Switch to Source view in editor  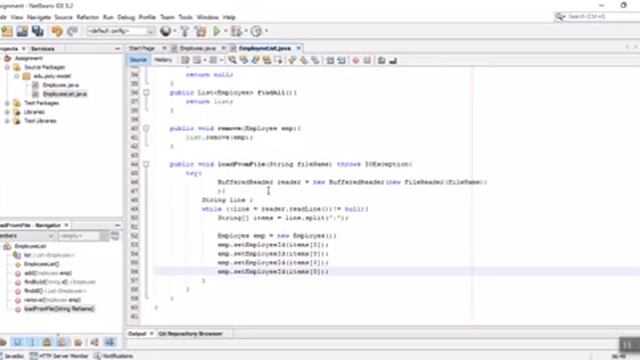tap(138, 60)
